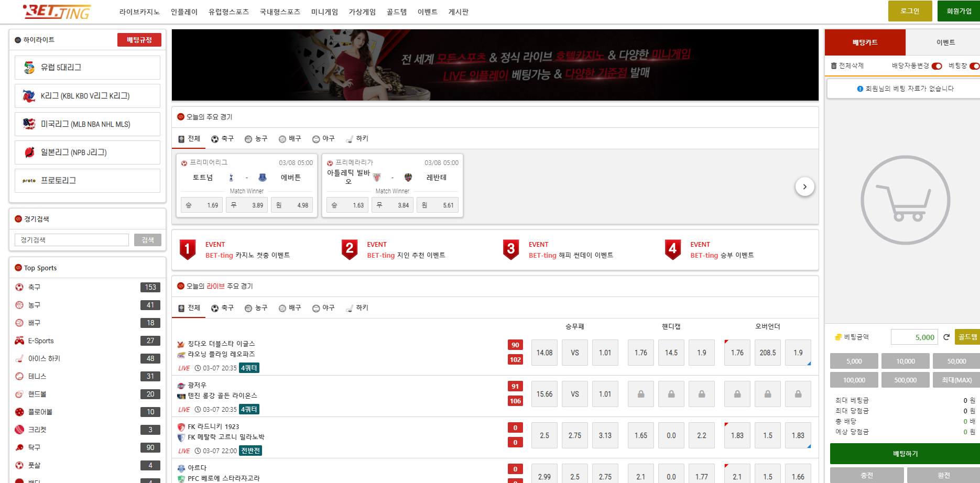This screenshot has height=483, width=980.
Task: Click the Everton team crest
Action: pos(263,178)
